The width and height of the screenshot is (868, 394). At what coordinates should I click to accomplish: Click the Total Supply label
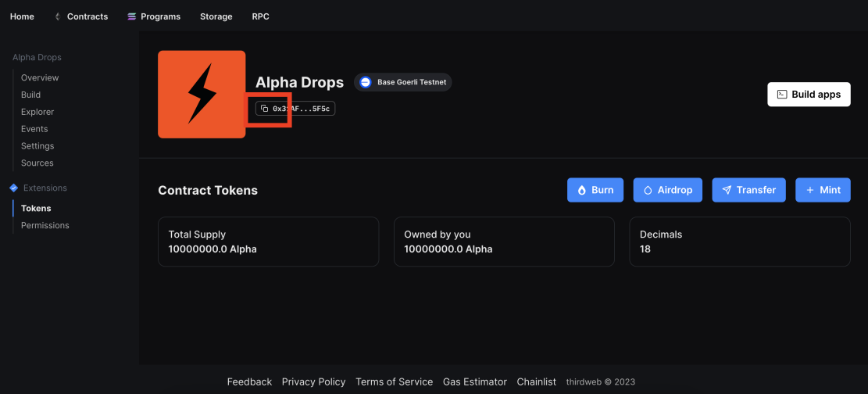point(197,235)
